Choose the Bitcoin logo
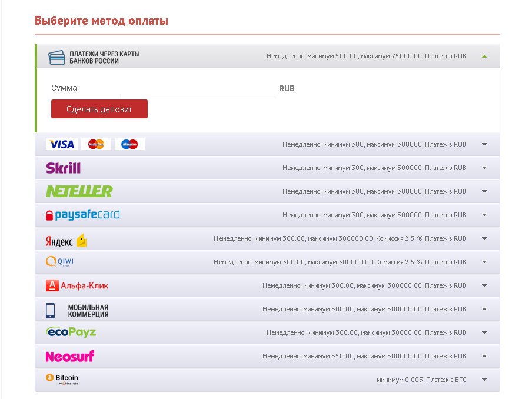 (x=62, y=379)
